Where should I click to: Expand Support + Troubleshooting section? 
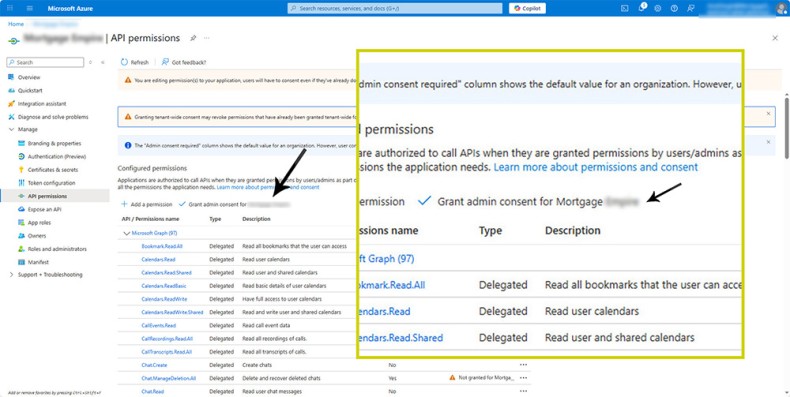coord(11,275)
